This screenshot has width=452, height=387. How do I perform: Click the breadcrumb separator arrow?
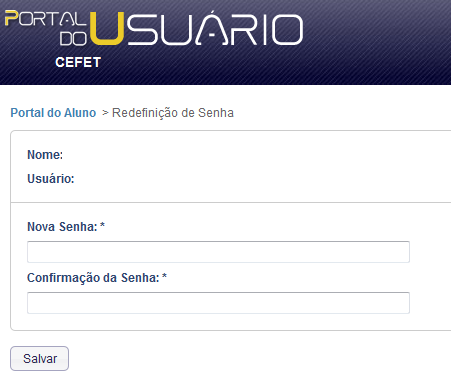(105, 113)
